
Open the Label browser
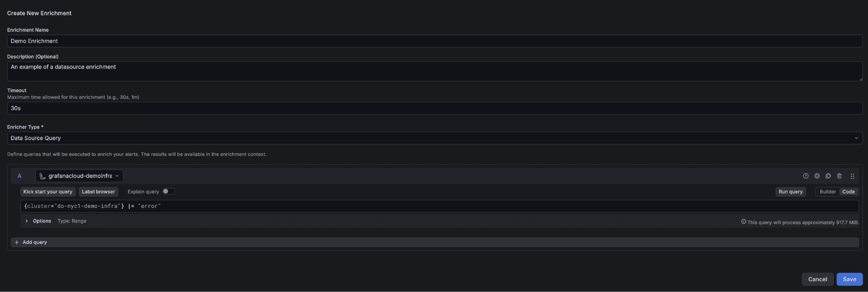(98, 191)
